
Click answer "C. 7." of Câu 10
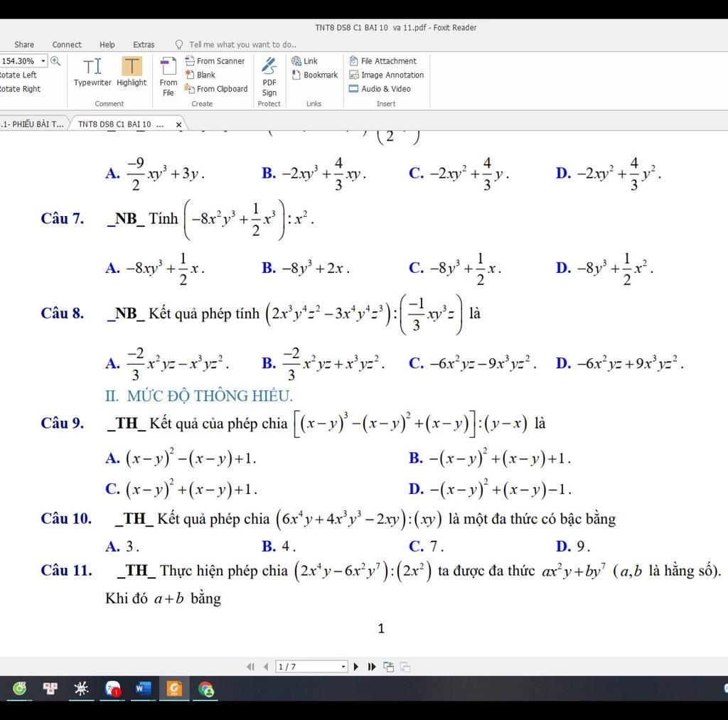(427, 547)
